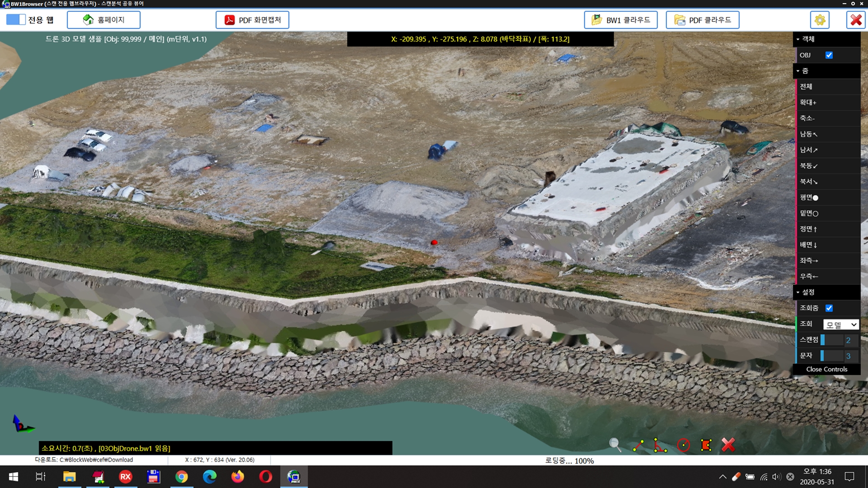Select the angle measurement tool

660,445
